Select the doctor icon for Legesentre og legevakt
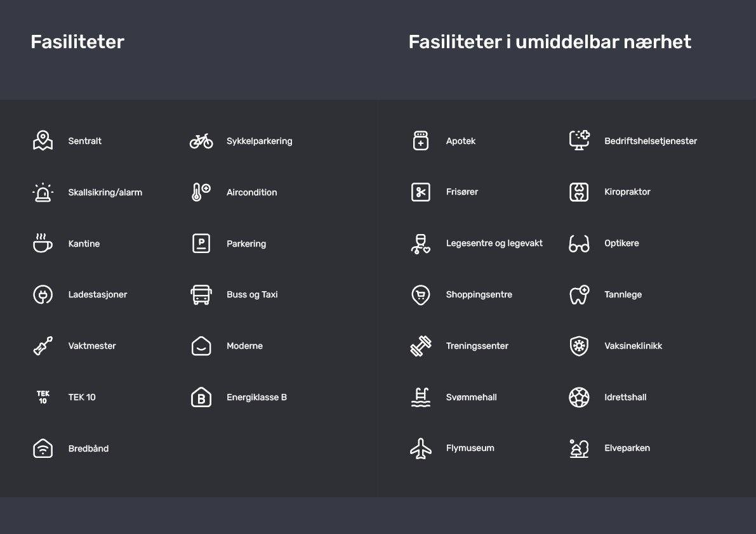 coord(420,243)
